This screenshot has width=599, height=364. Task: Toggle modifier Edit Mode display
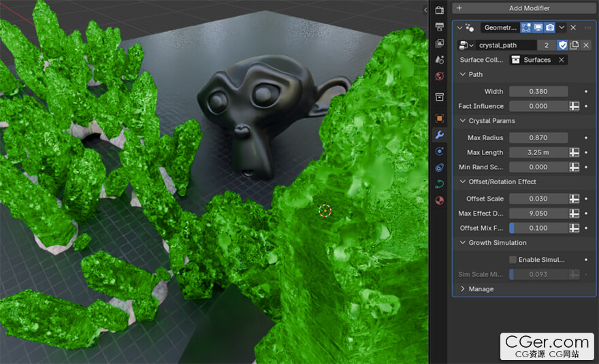pos(526,28)
